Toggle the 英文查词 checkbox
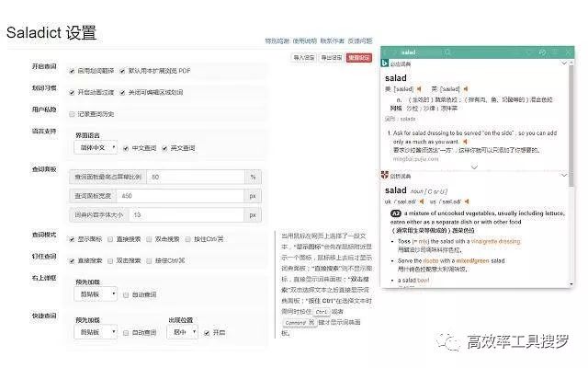 tap(164, 148)
